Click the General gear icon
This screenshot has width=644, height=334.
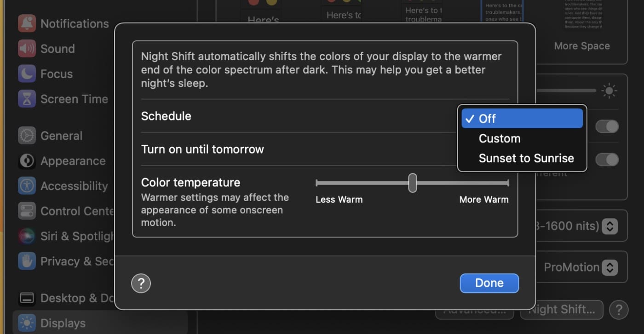click(x=27, y=136)
